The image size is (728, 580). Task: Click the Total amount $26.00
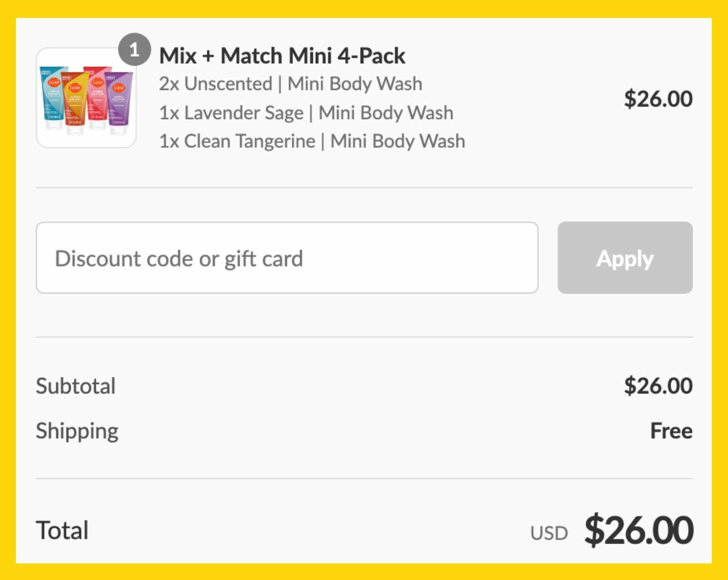[639, 529]
